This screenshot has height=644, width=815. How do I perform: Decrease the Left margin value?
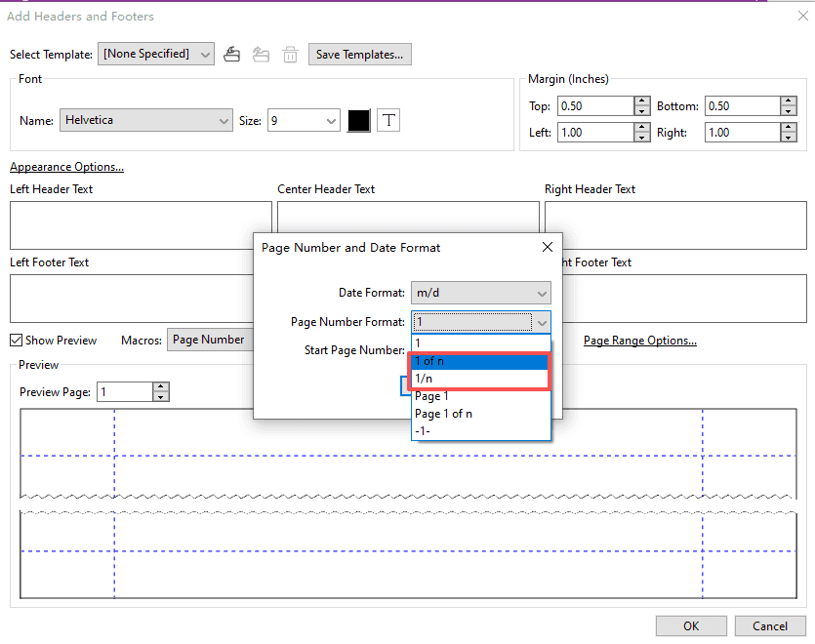[642, 138]
